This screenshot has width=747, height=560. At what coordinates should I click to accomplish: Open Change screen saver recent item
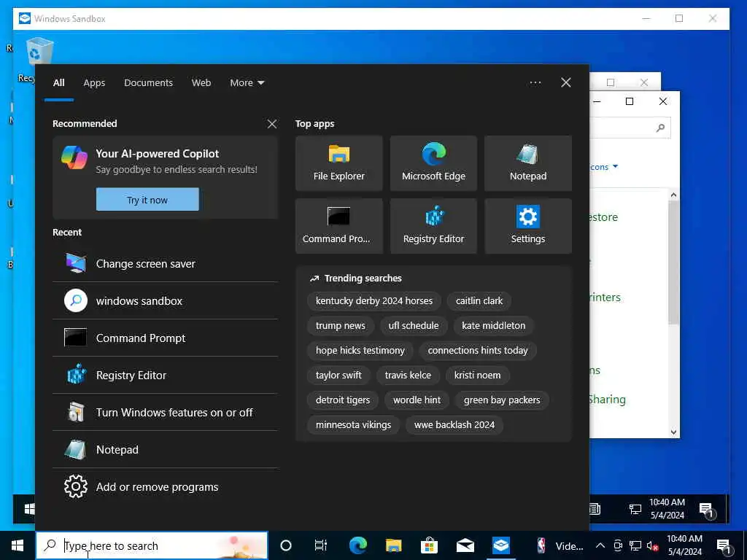[166, 264]
